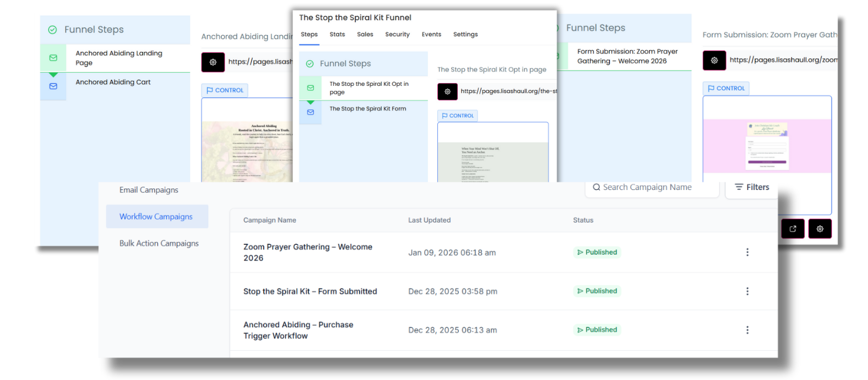Screen dimensions: 868x380
Task: Open Zoom Prayer Gathering – Welcome 2026 campaign
Action: coord(308,252)
